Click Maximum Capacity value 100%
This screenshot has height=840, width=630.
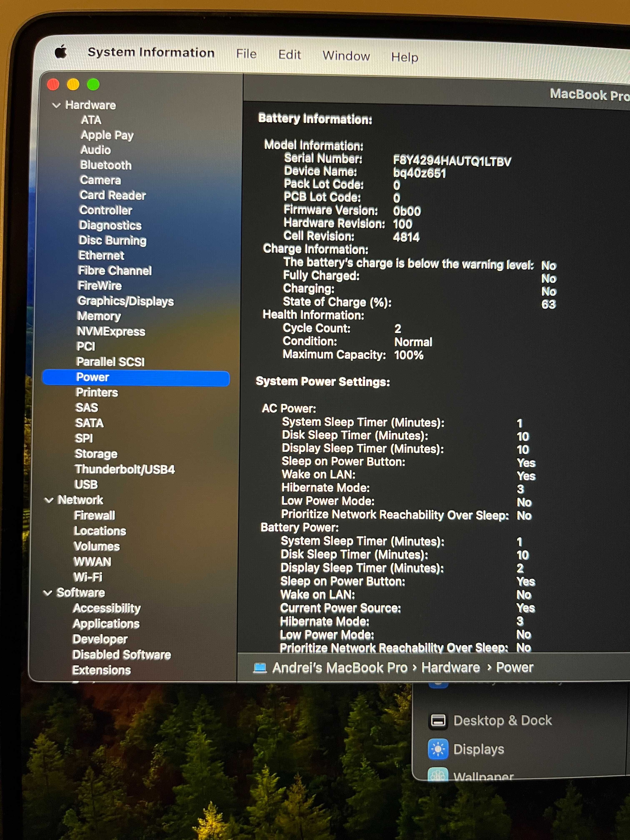click(x=409, y=355)
